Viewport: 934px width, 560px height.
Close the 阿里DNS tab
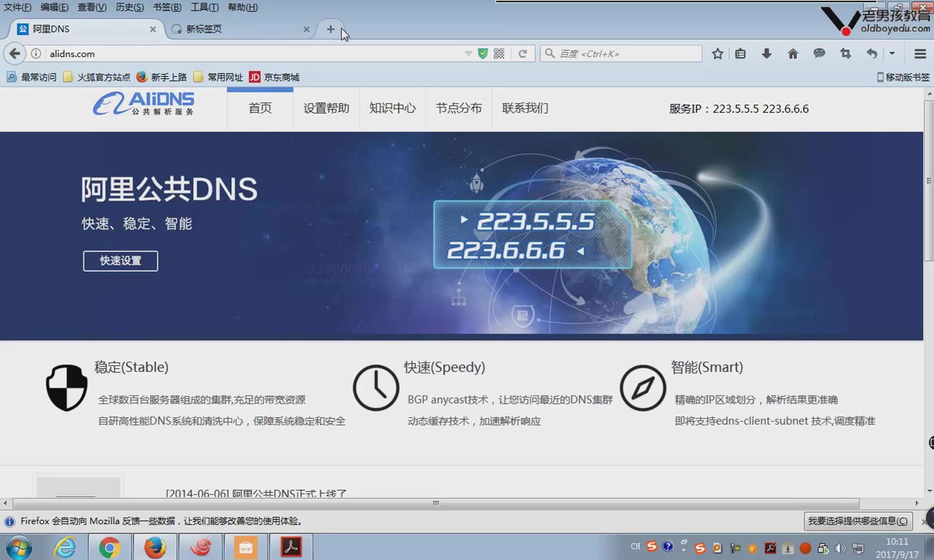coord(152,29)
